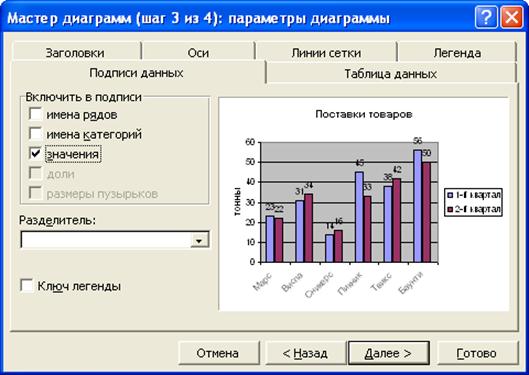
Task: Close the chart wizard dialog
Action: tap(511, 17)
